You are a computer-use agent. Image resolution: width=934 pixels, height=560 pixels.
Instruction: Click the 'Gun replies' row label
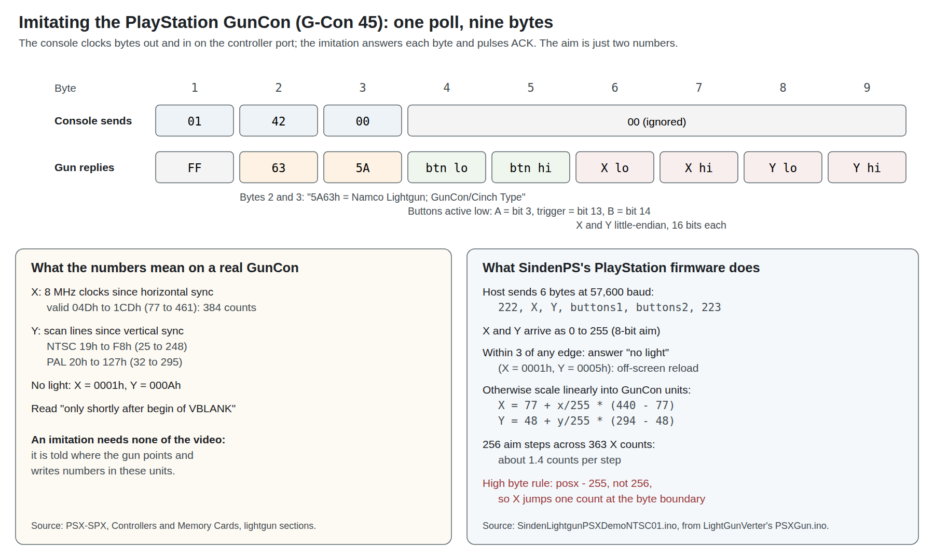(84, 167)
